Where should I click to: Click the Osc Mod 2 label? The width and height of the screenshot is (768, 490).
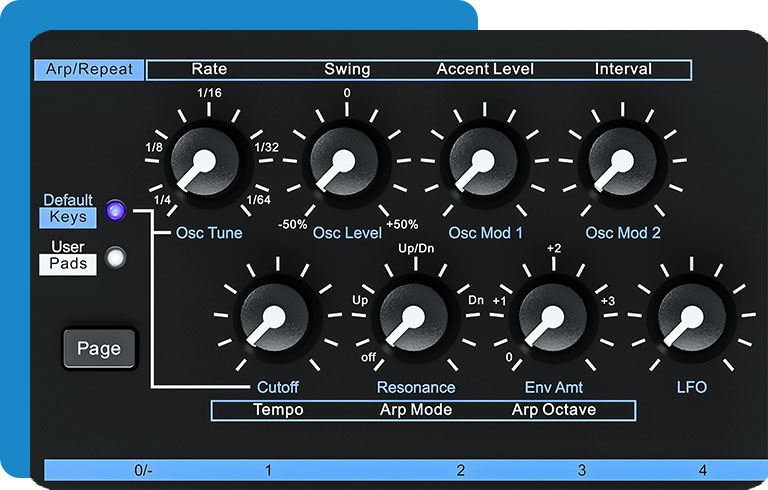623,233
